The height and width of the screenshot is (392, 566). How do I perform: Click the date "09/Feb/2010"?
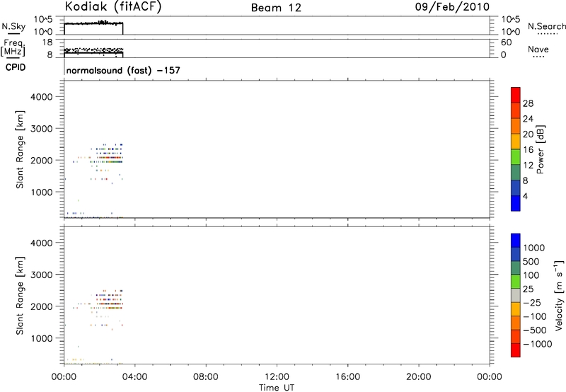[x=452, y=6]
